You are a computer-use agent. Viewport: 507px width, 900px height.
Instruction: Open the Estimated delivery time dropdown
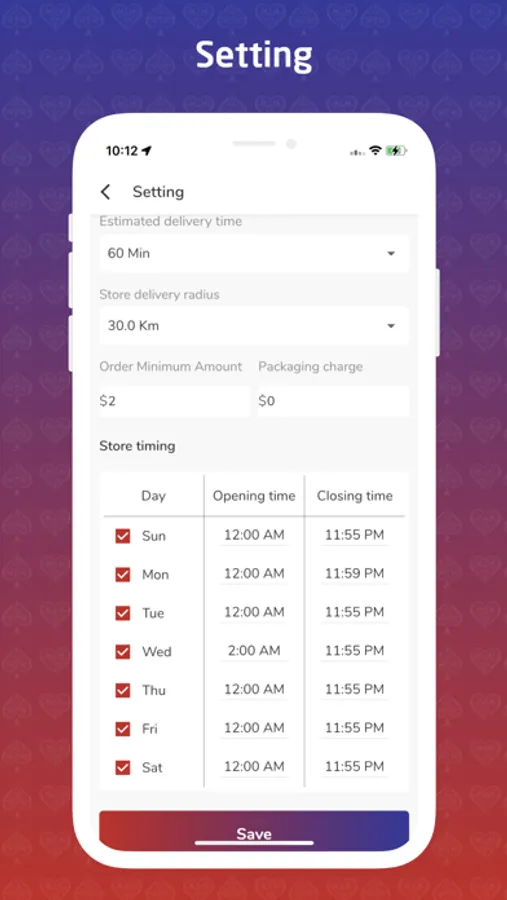coord(254,253)
